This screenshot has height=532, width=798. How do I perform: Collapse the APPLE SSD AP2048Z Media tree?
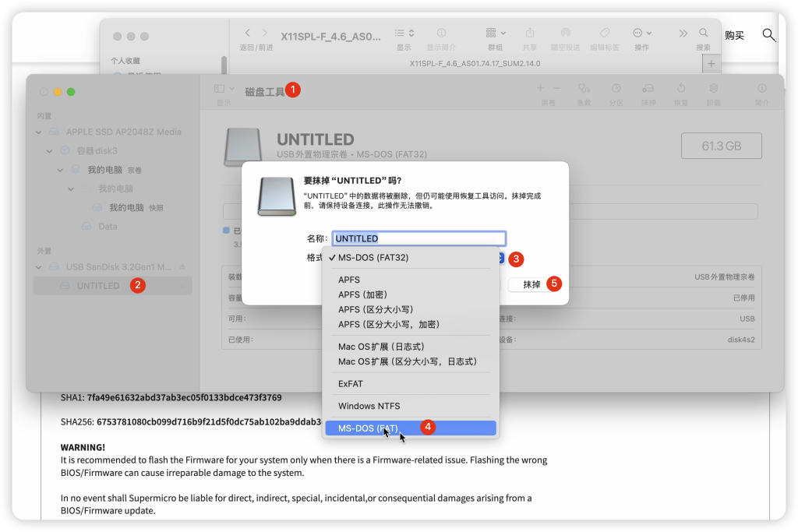tap(41, 132)
